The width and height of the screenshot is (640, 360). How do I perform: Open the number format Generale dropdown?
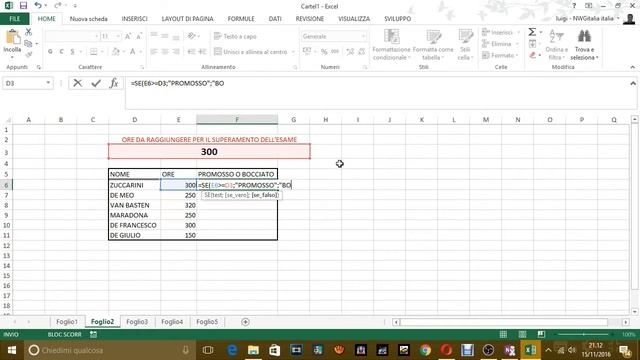click(x=363, y=36)
